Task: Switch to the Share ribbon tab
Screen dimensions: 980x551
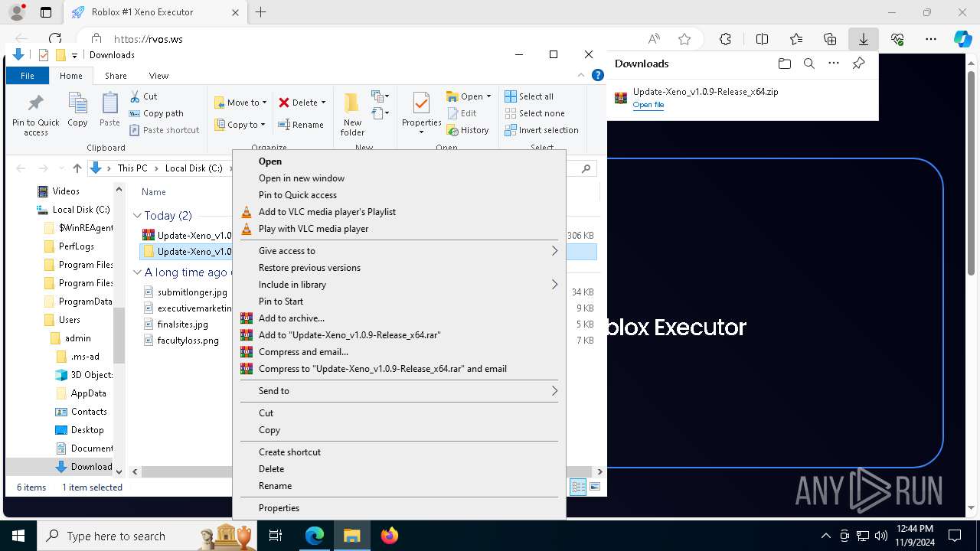Action: (x=116, y=76)
